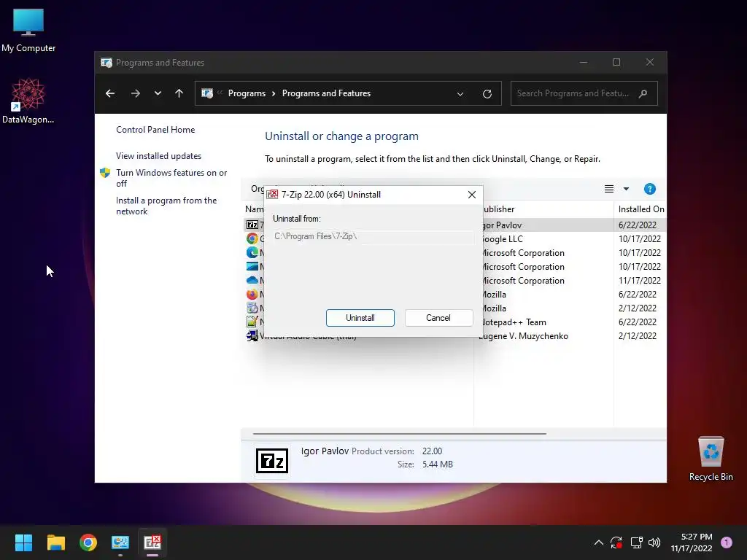Open Turn Windows features on or off
747x560 pixels.
click(x=171, y=178)
